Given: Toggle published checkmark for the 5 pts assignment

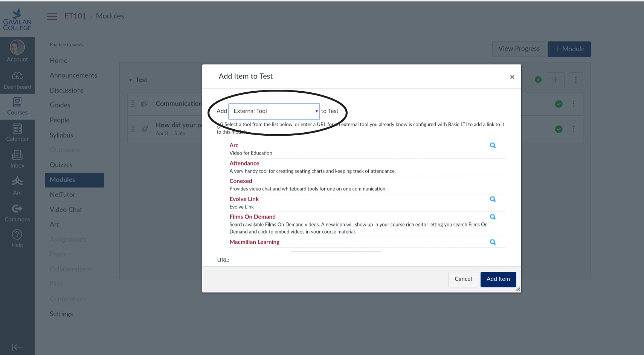Looking at the screenshot, I should pyautogui.click(x=559, y=129).
